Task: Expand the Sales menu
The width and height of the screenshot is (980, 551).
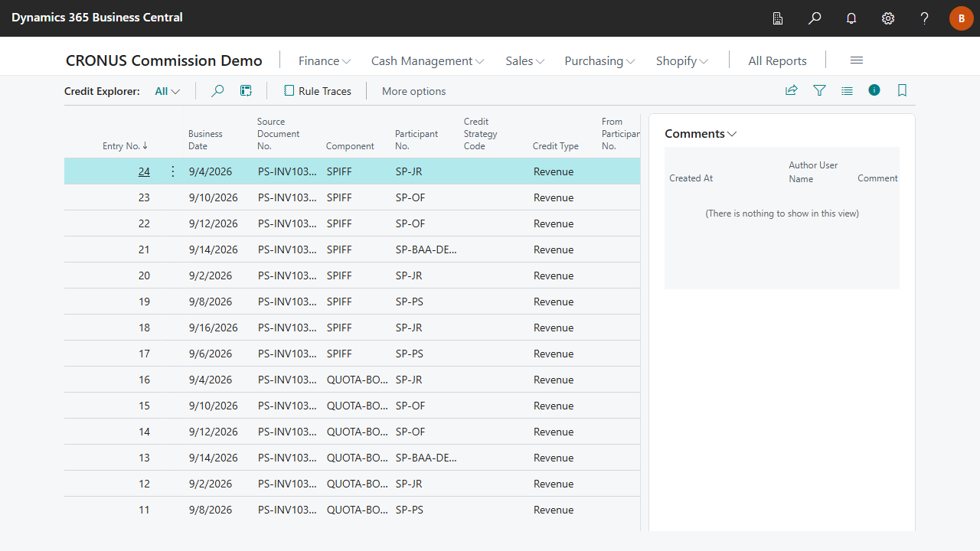Action: point(525,61)
